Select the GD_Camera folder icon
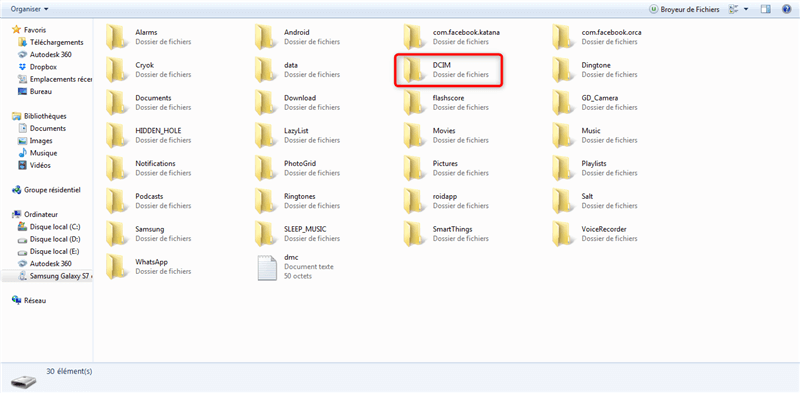 tap(563, 102)
